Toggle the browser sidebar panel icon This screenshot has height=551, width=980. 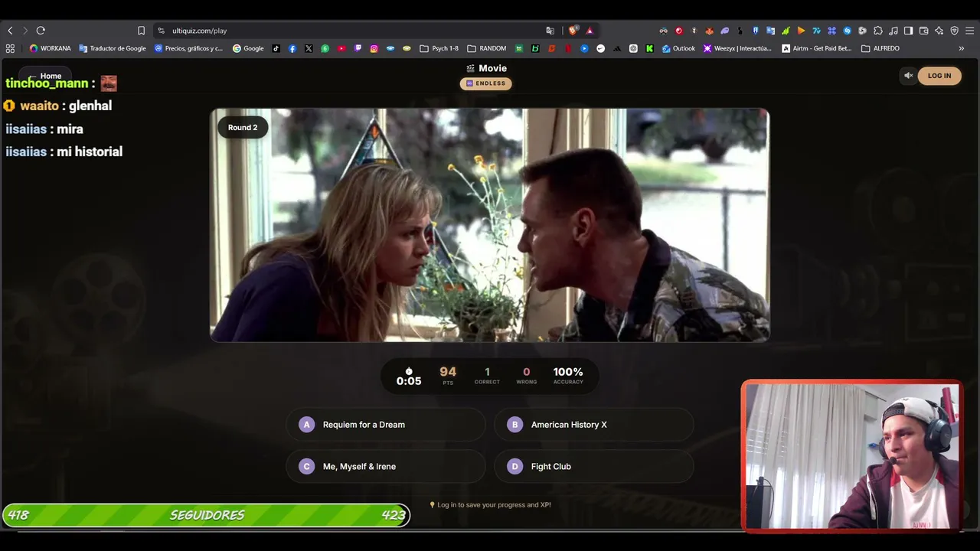(908, 31)
